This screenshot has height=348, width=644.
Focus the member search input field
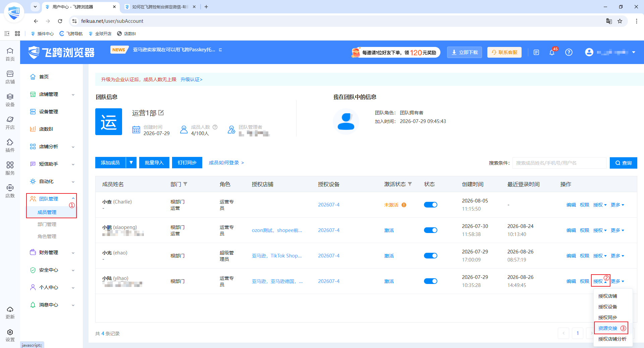click(559, 163)
